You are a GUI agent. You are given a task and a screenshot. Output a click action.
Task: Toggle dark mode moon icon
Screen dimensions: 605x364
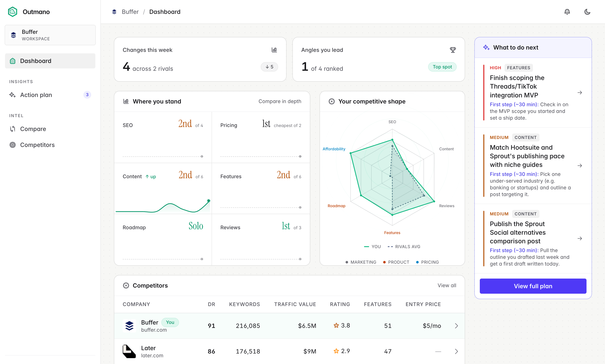(x=587, y=12)
